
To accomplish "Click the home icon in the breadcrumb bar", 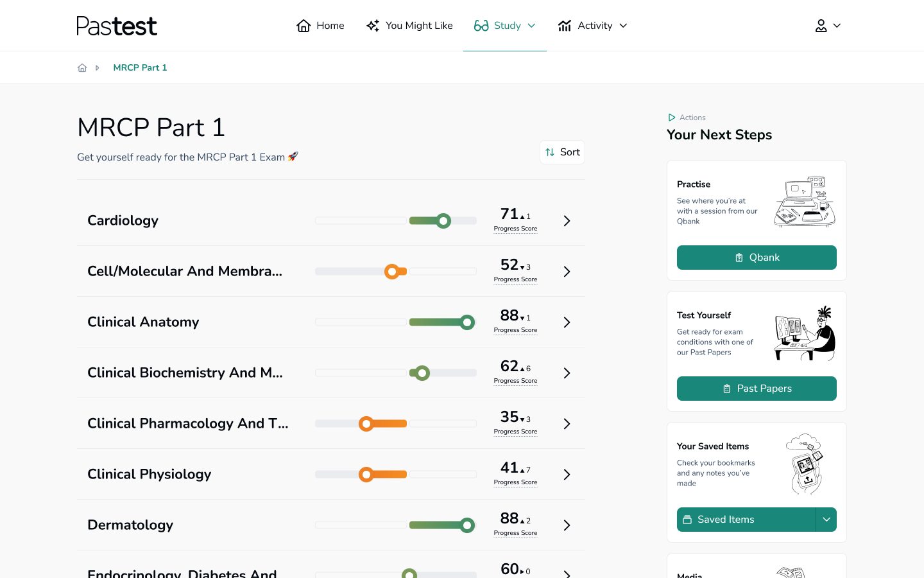I will pos(82,67).
